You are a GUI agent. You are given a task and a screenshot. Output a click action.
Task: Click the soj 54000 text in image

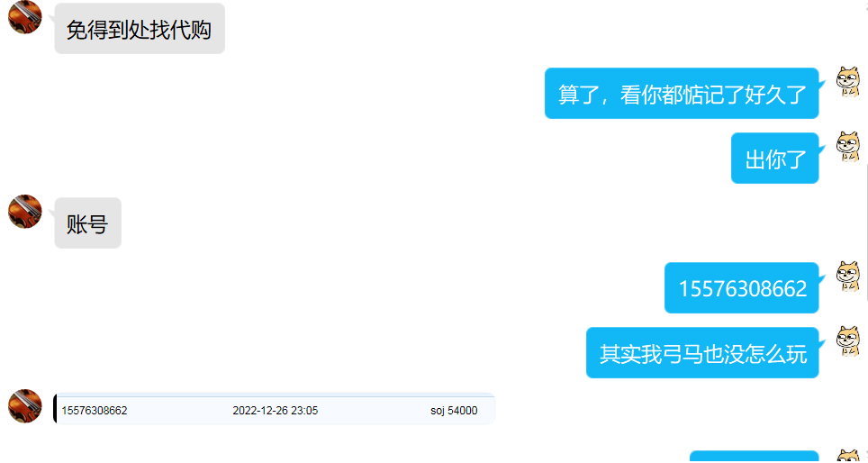(x=454, y=411)
